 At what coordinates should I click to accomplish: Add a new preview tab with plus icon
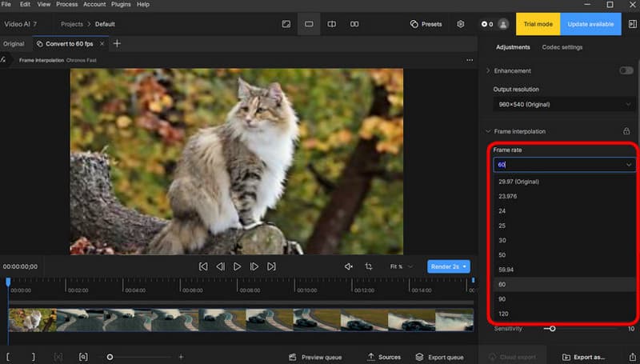coord(117,43)
